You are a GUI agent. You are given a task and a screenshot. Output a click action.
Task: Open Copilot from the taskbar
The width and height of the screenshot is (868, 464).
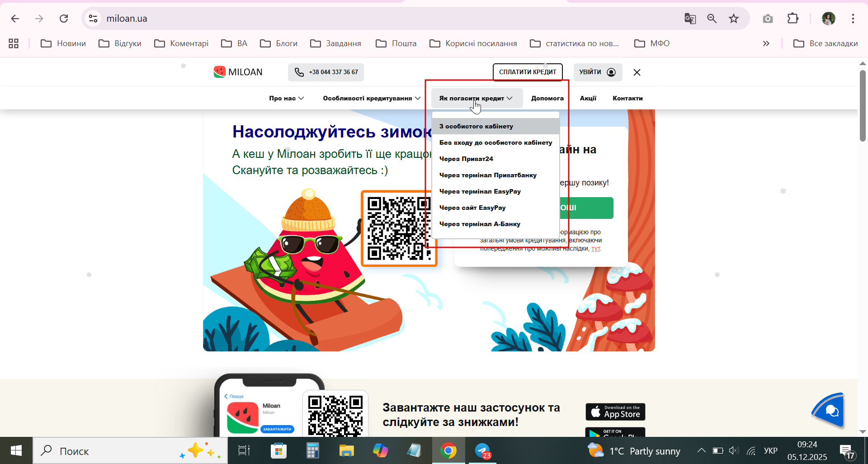(x=380, y=450)
